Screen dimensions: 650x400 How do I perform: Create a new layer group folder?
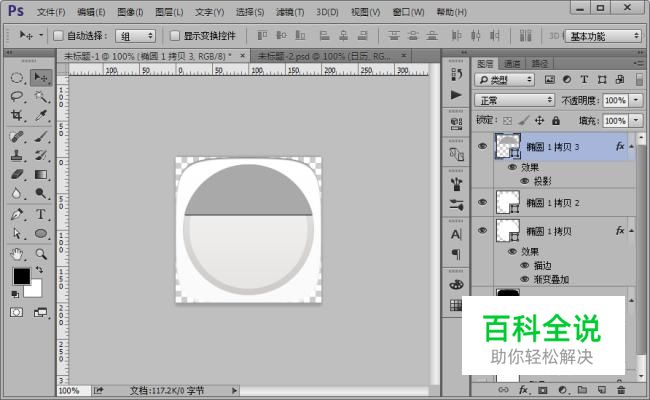(x=582, y=390)
